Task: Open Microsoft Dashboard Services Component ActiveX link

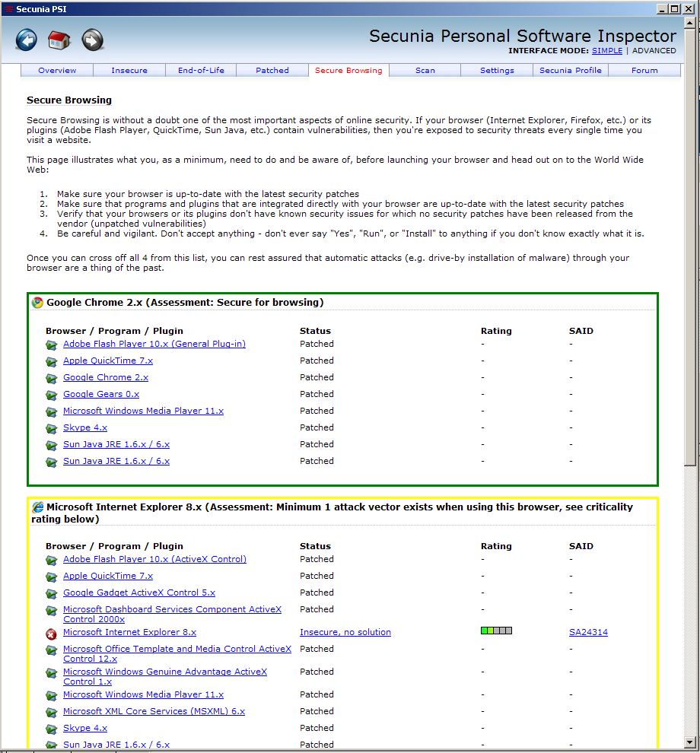Action: (172, 615)
